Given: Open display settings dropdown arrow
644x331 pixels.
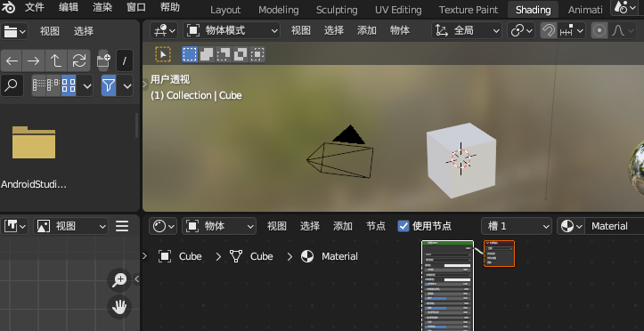Looking at the screenshot, I should 86,85.
